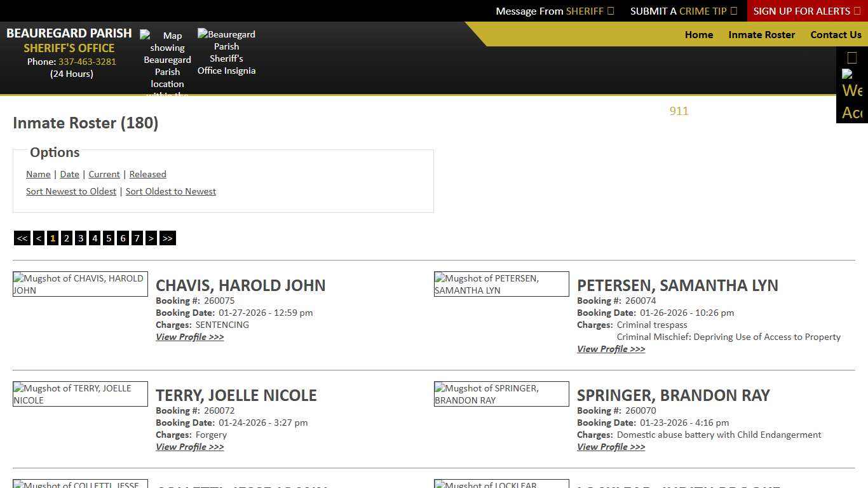Click the external link icon beside CRIME TIP
The width and height of the screenshot is (868, 488).
point(733,11)
